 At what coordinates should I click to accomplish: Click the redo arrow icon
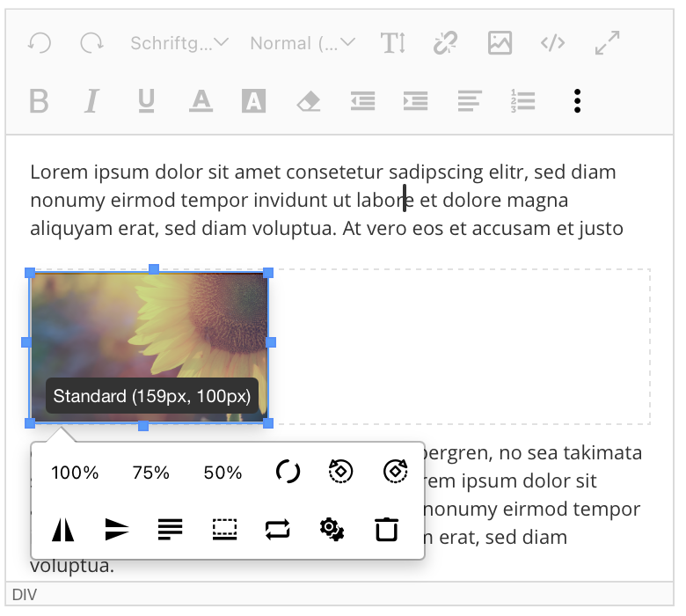point(91,43)
